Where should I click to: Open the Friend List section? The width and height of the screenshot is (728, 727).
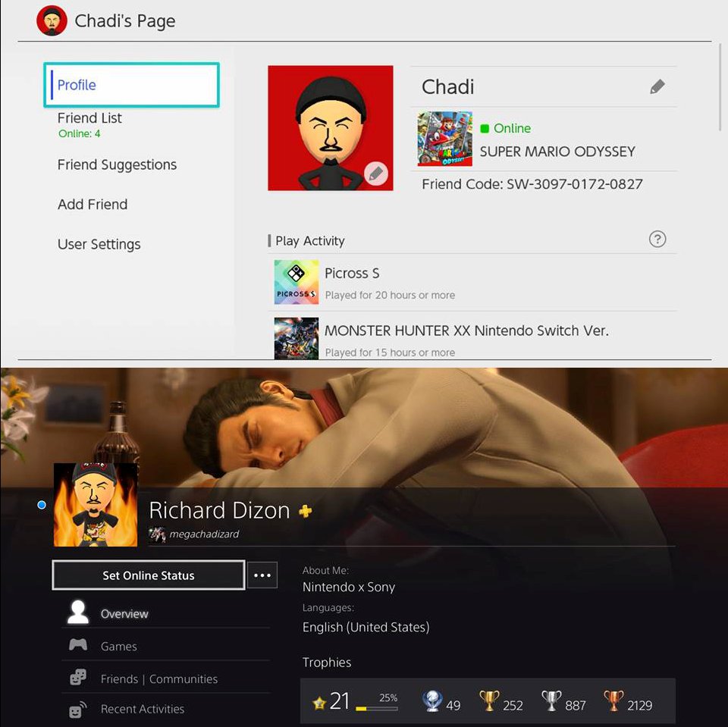pos(89,118)
